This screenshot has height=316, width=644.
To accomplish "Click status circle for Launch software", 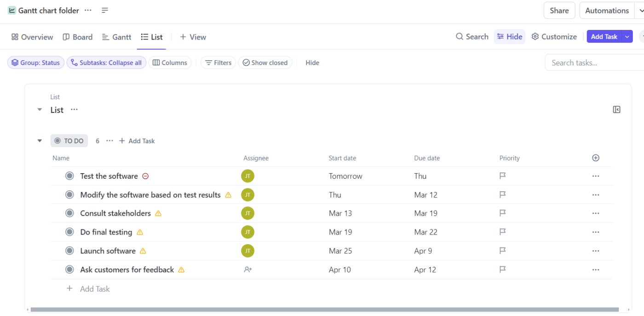I will click(69, 251).
